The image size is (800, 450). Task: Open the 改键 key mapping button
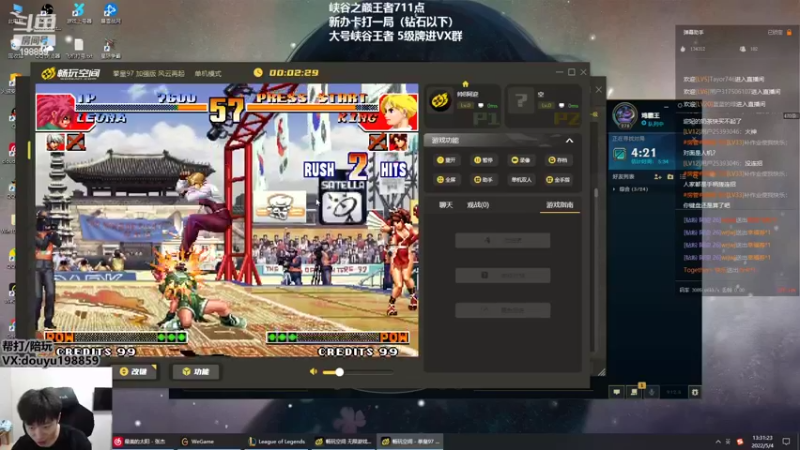134,371
